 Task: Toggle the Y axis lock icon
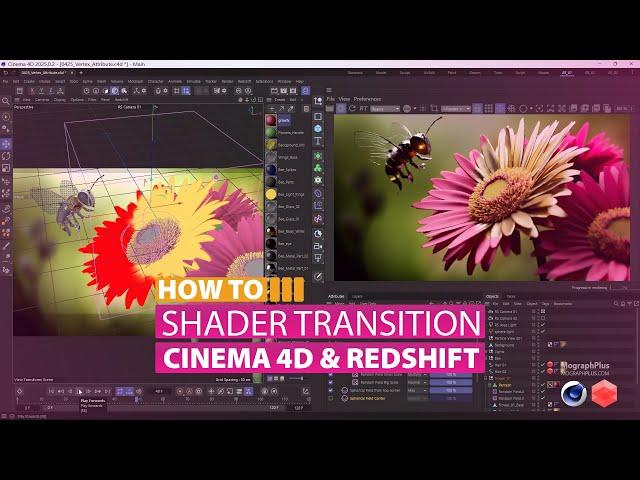(42, 91)
